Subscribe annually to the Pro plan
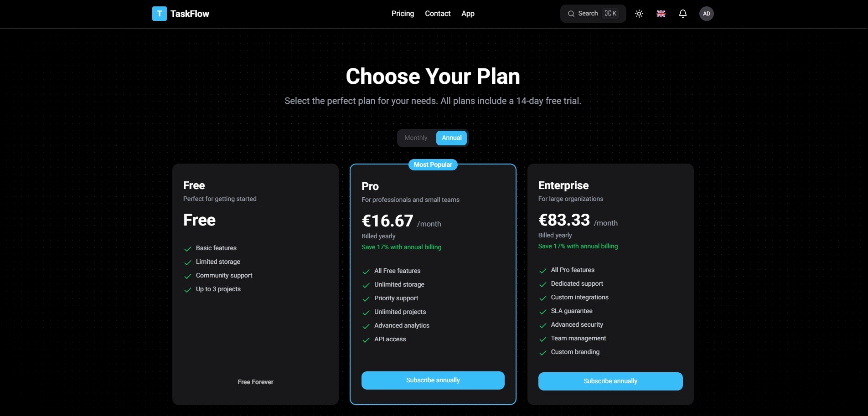Image resolution: width=868 pixels, height=416 pixels. 432,380
